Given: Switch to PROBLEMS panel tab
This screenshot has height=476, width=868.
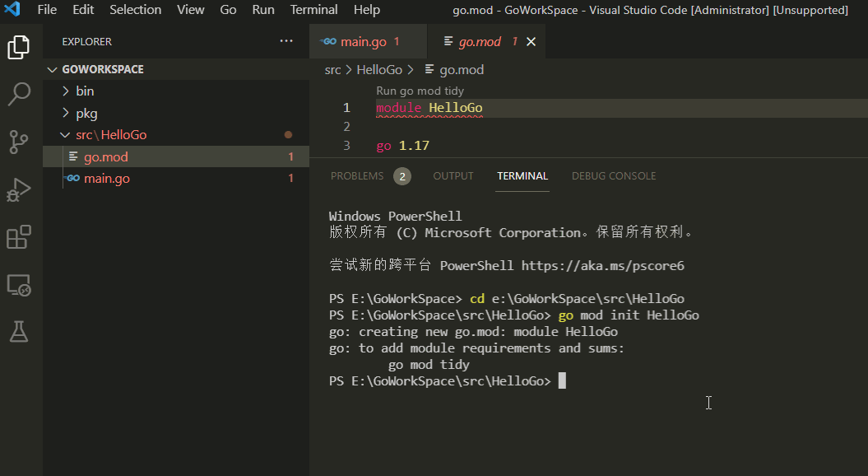Looking at the screenshot, I should pyautogui.click(x=357, y=176).
